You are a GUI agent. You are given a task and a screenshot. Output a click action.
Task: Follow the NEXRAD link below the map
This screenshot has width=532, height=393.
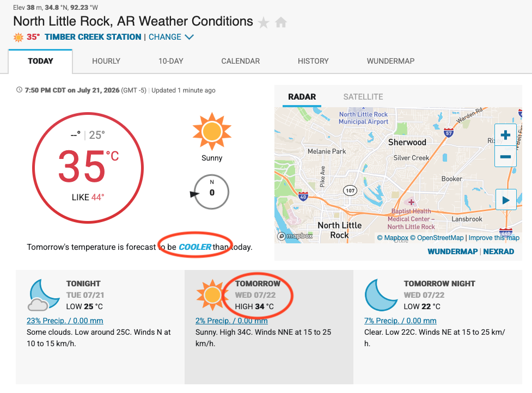(x=498, y=251)
